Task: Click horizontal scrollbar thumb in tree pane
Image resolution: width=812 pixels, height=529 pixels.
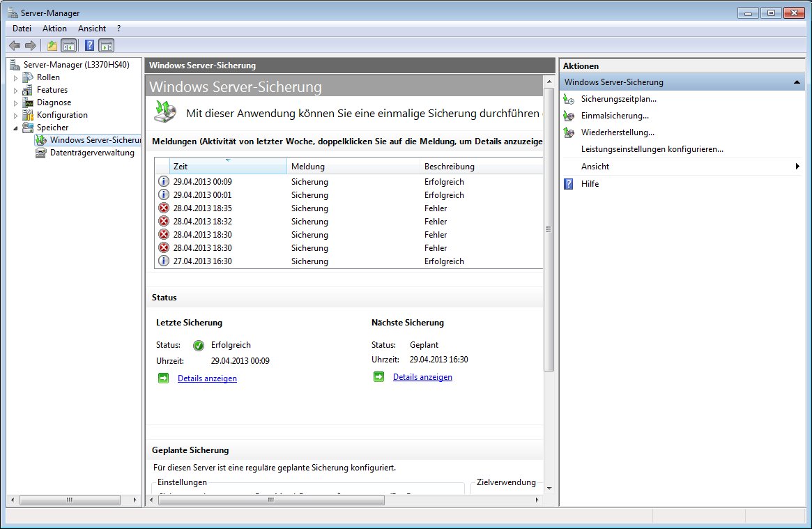Action: click(x=70, y=500)
